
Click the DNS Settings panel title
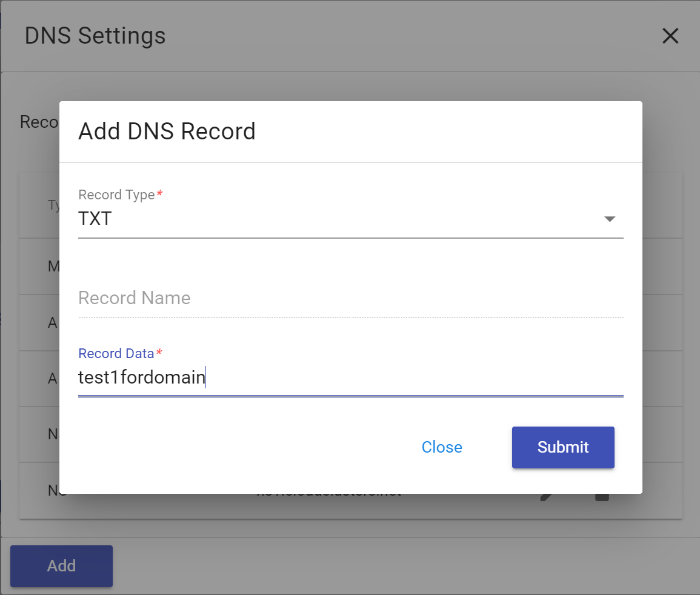point(95,36)
